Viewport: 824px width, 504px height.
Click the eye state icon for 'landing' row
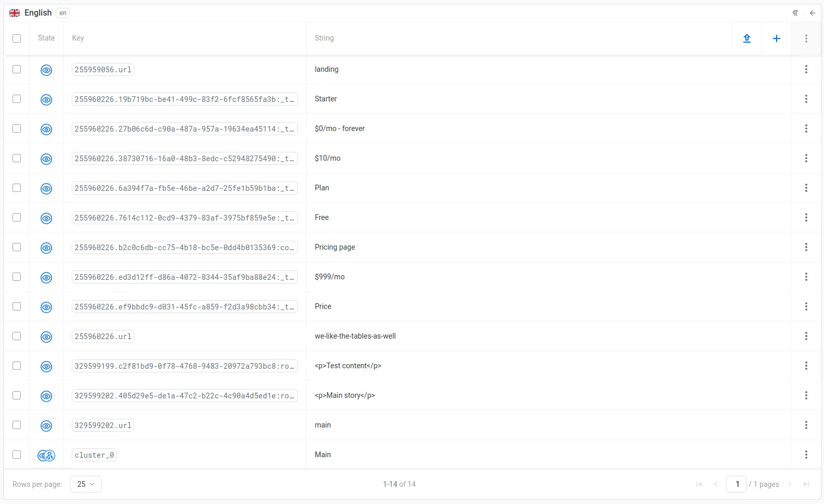(x=46, y=70)
